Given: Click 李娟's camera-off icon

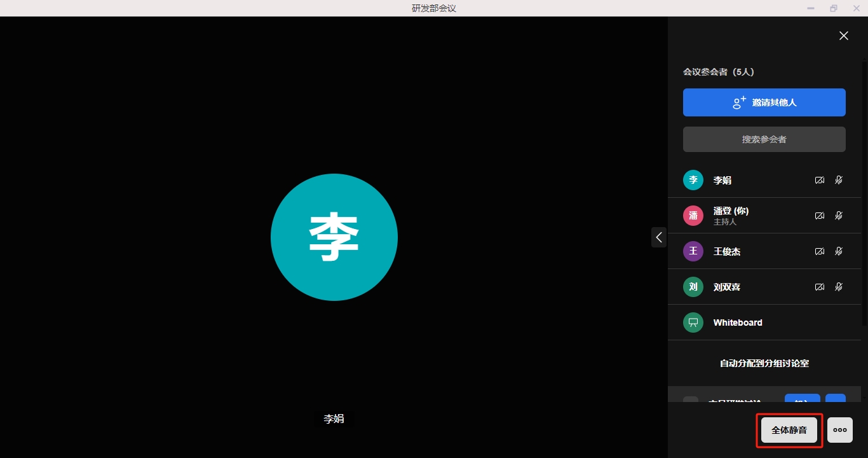Looking at the screenshot, I should coord(820,180).
